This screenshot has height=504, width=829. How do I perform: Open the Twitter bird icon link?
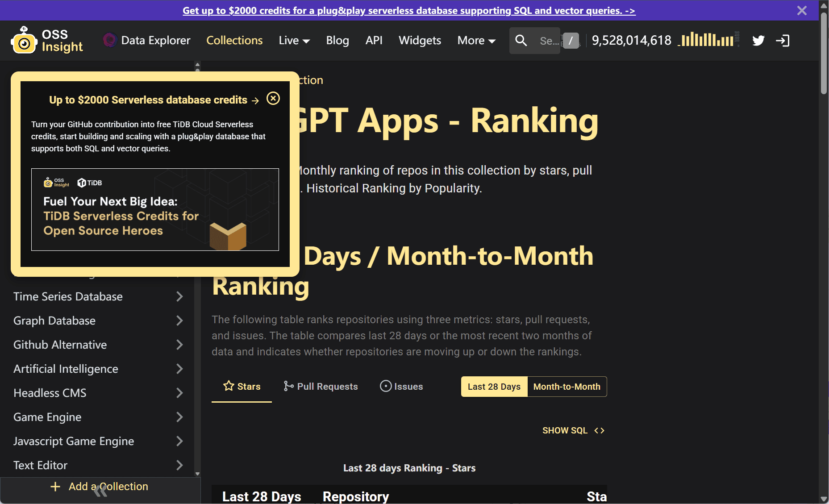[x=758, y=41]
